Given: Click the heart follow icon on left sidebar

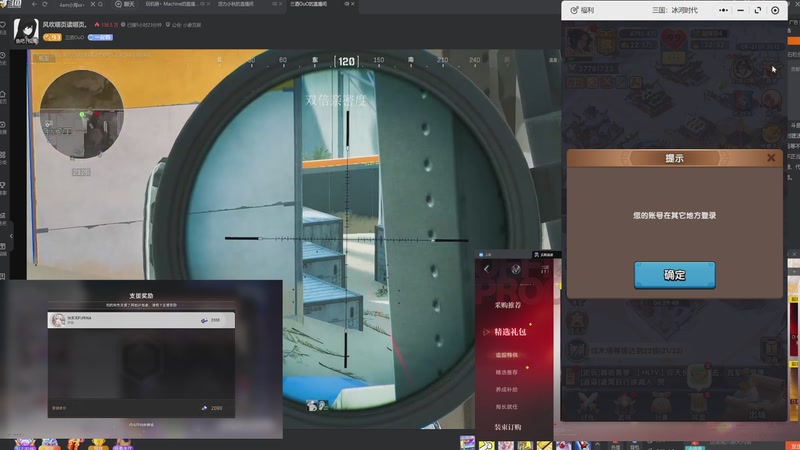Looking at the screenshot, I should tap(3, 24).
